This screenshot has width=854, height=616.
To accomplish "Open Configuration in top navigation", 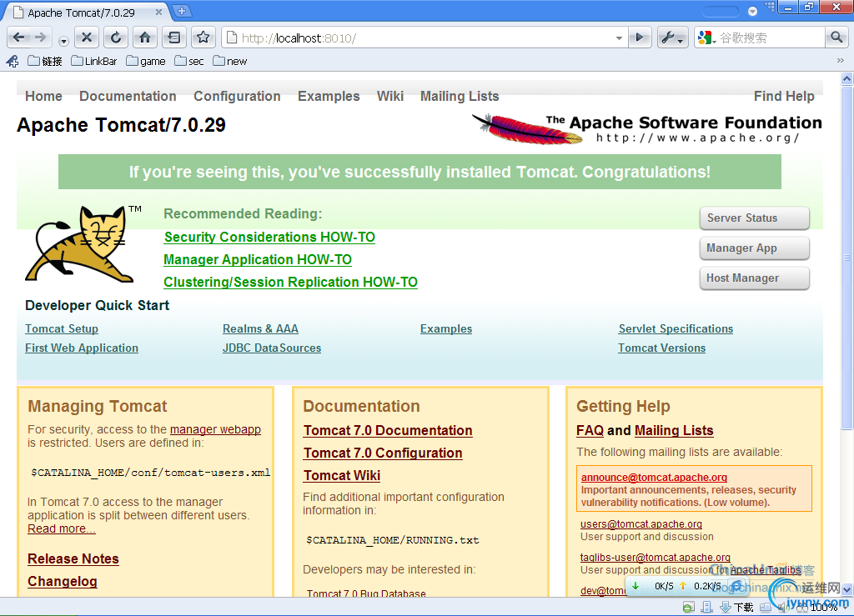I will [x=237, y=97].
